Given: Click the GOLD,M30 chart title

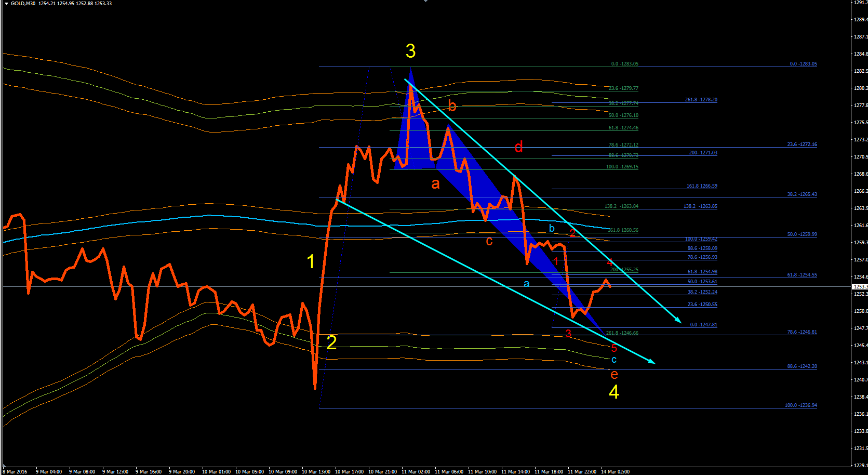Looking at the screenshot, I should 23,4.
